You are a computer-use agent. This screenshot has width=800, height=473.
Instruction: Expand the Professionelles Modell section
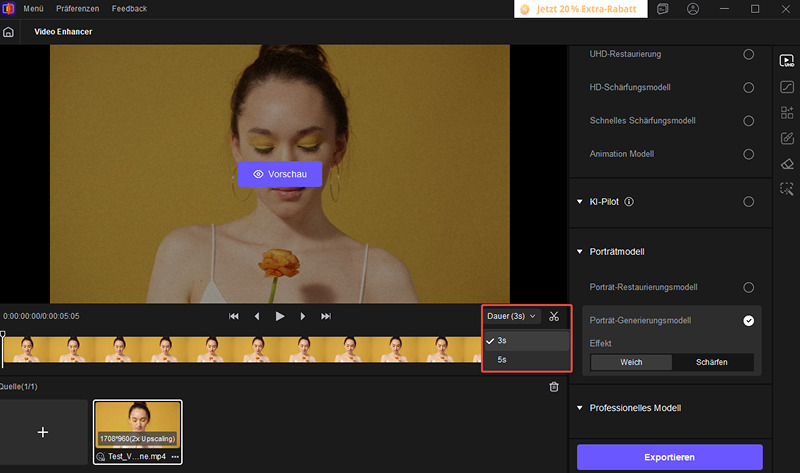click(579, 408)
